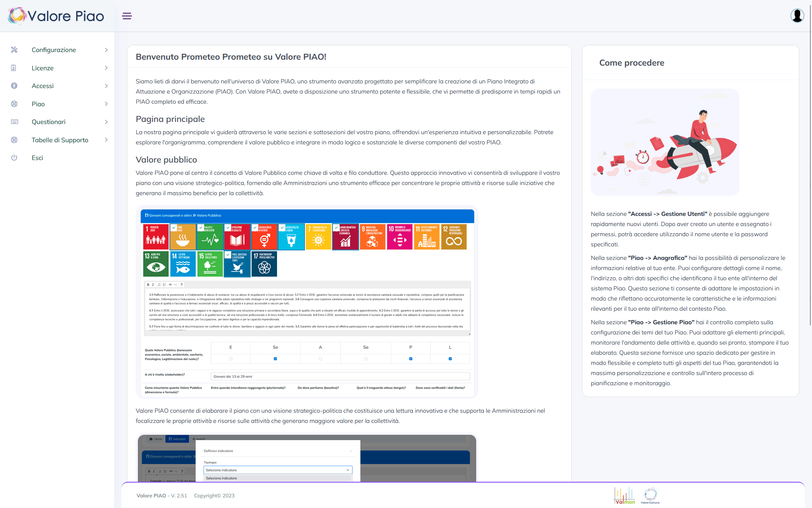Click the "Valore pubblico" heading
The height and width of the screenshot is (508, 812).
166,160
